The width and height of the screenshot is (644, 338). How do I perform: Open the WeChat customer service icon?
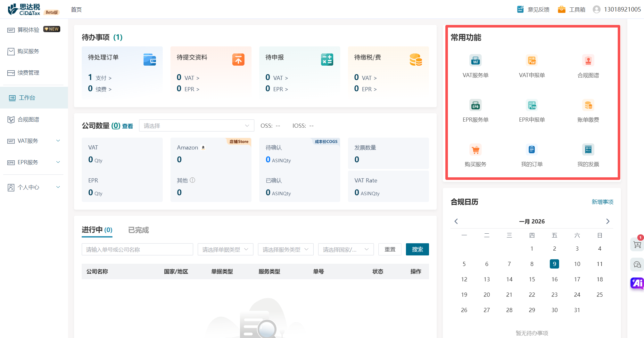click(637, 264)
